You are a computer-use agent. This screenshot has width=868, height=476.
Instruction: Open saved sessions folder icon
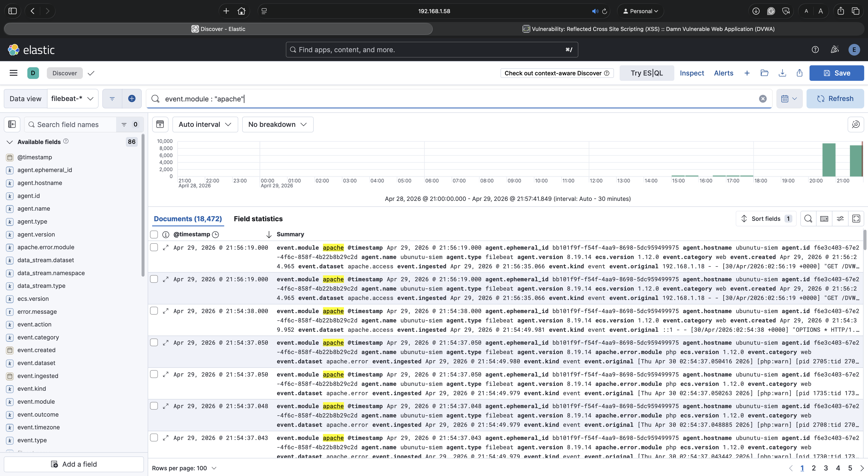(765, 73)
